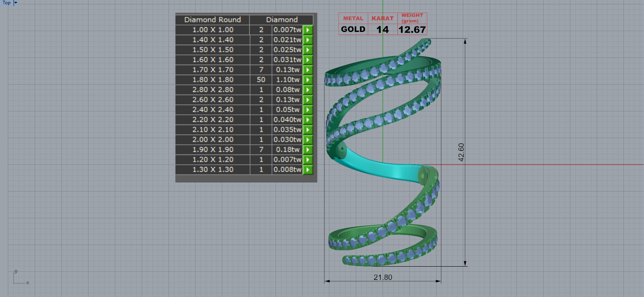Select the 0.031tw weight cell
The image size is (644, 297).
(x=288, y=60)
